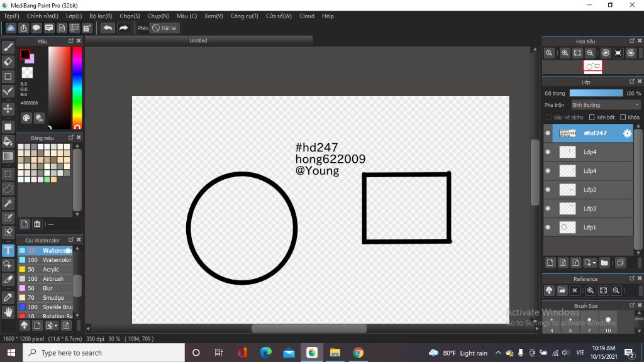Select the Hand tool
The image size is (644, 362).
click(x=8, y=312)
